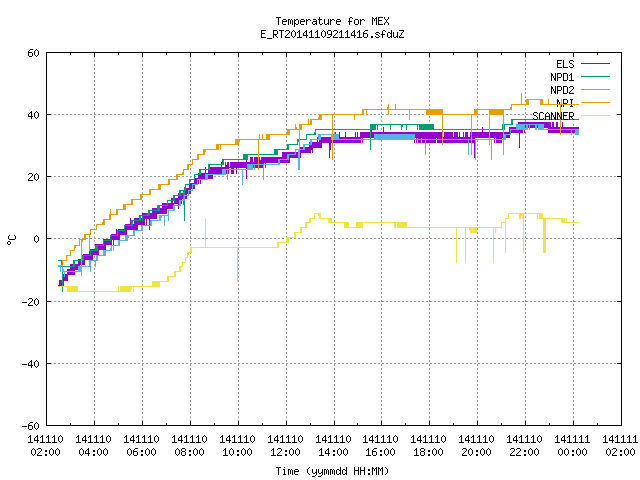Click the blue NPD2 legend line sample
Image resolution: width=640 pixels, height=480 pixels.
point(595,89)
